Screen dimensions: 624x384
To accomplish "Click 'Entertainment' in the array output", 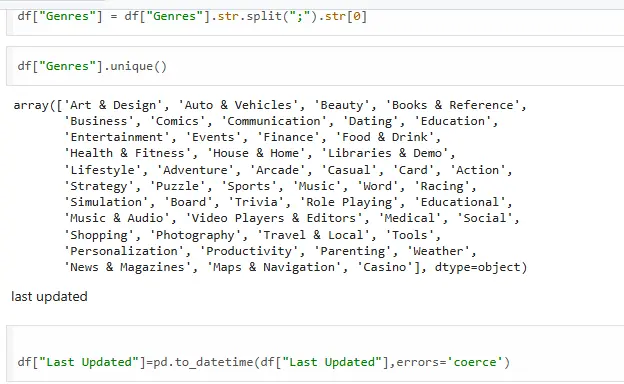I will [117, 137].
